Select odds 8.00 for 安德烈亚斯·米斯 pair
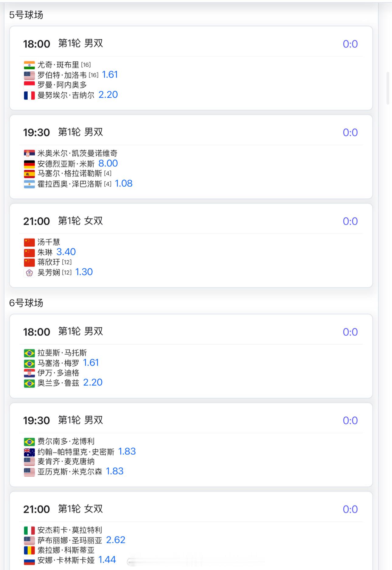 click(108, 164)
